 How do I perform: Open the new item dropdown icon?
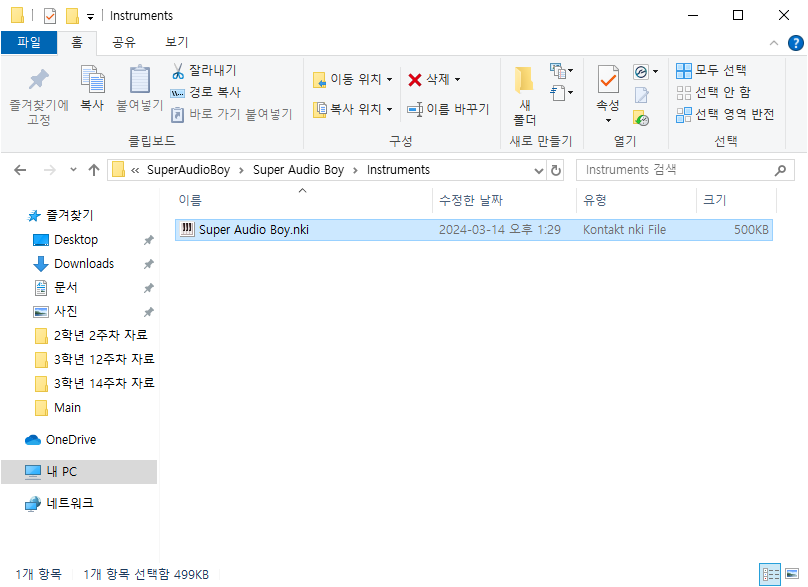[561, 70]
